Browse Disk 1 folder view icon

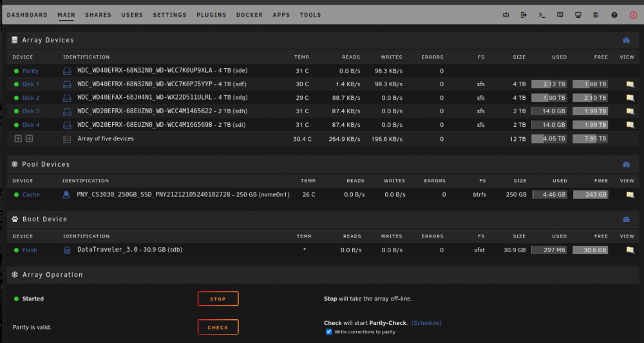pos(630,84)
